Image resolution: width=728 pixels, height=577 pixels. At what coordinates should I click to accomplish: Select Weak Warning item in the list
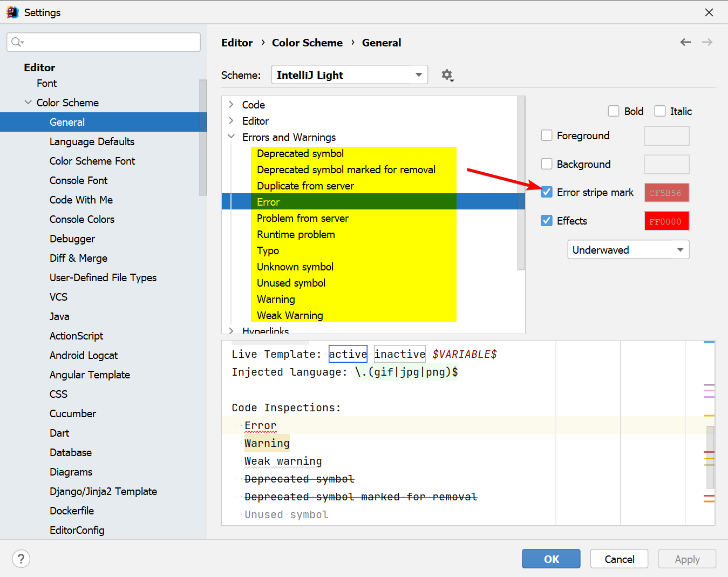(x=290, y=315)
